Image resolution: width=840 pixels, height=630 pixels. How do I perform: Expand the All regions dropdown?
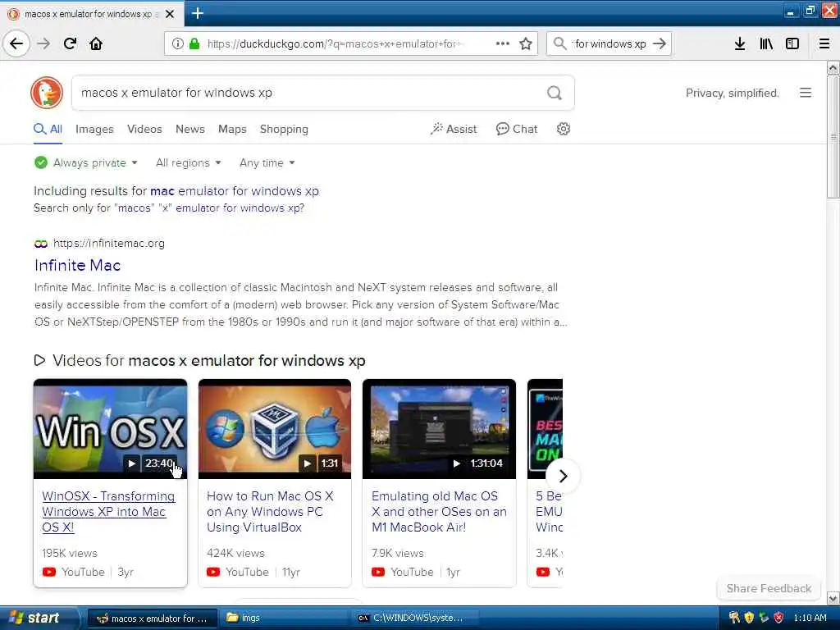[x=188, y=162]
